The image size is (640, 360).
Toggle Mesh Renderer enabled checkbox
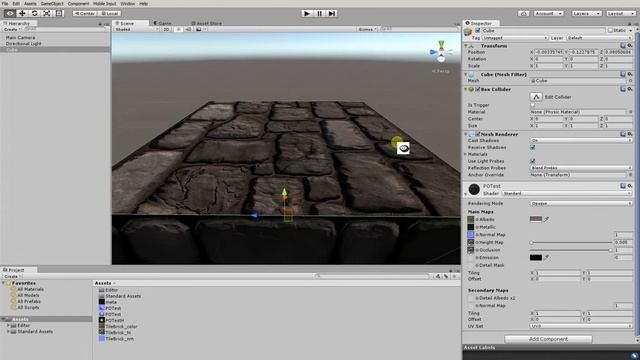[478, 134]
